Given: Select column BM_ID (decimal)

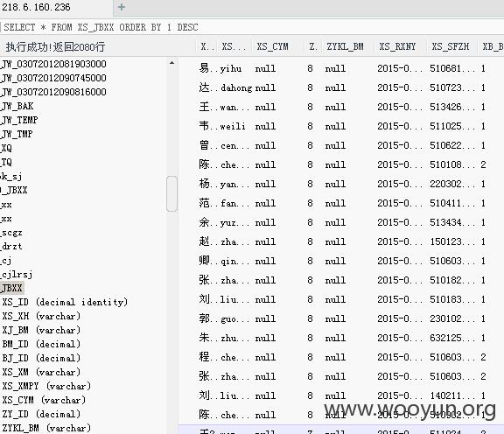Looking at the screenshot, I should (x=41, y=344).
